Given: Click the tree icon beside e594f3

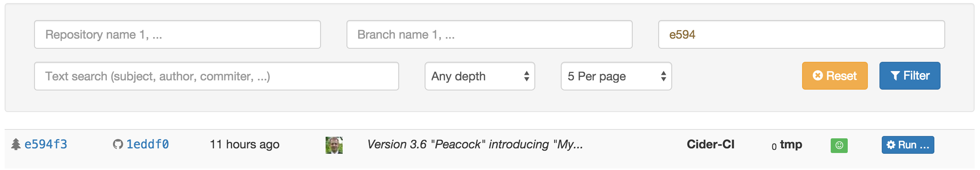Looking at the screenshot, I should pyautogui.click(x=16, y=144).
